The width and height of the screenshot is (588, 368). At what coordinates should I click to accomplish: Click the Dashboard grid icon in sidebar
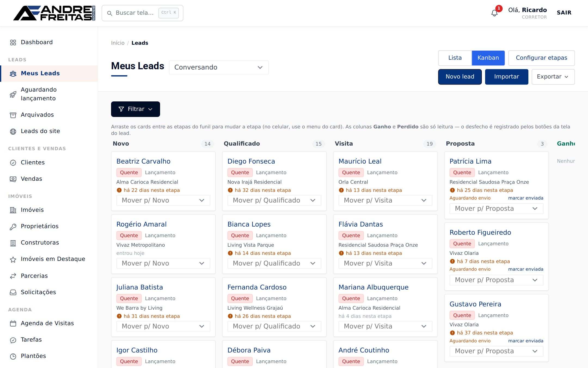click(x=13, y=43)
